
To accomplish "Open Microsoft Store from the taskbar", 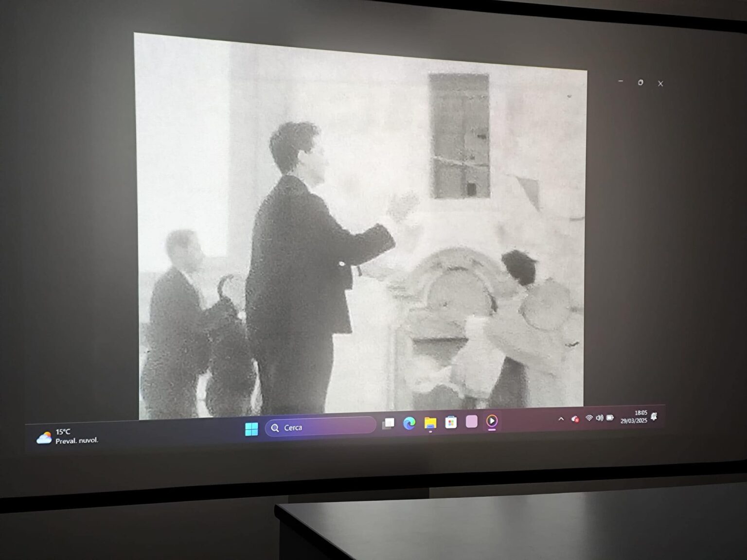I will (451, 422).
